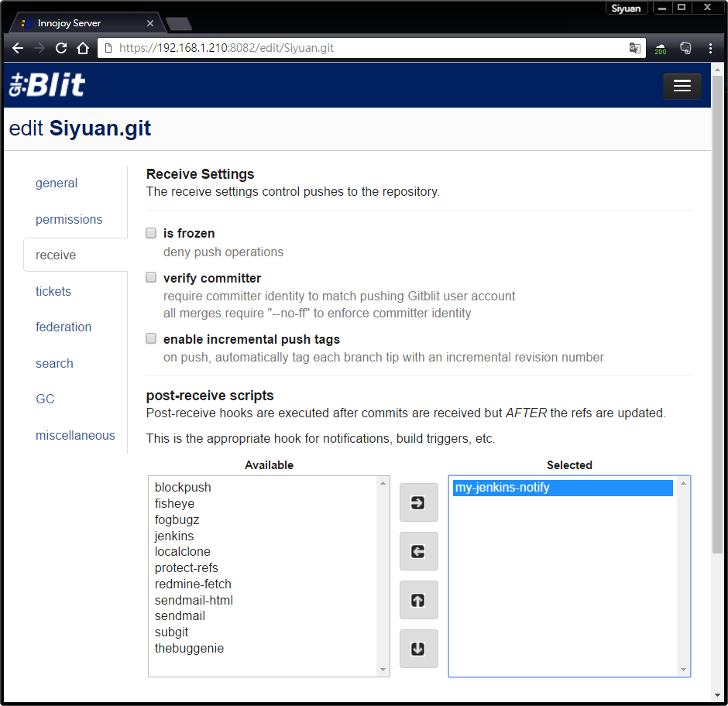Click the Gitblit logo in the header
Screen dimensions: 728x706
click(x=46, y=86)
